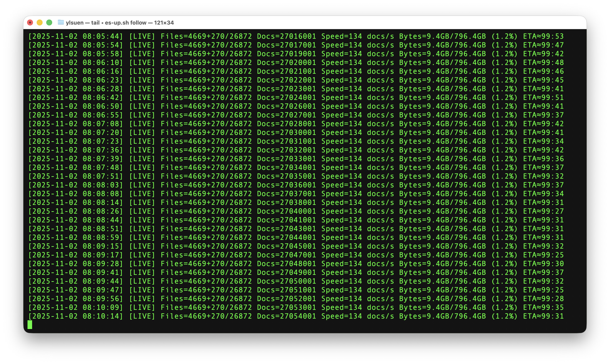Click the green block cursor at the bottom

[x=30, y=325]
